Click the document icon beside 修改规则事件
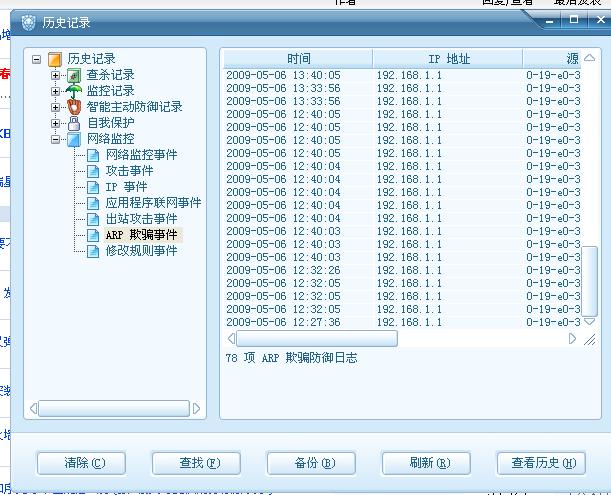 pos(93,251)
